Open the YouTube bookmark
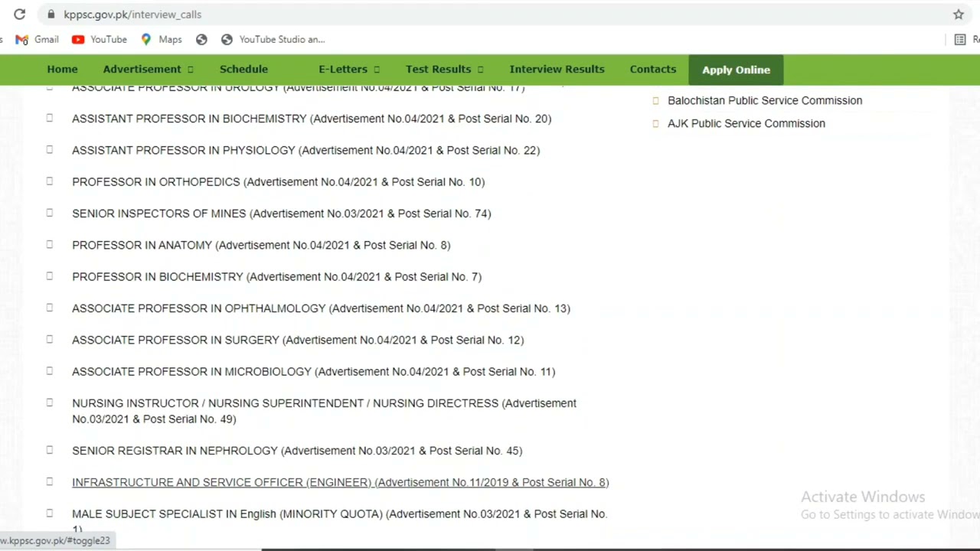This screenshot has width=980, height=551. (99, 39)
